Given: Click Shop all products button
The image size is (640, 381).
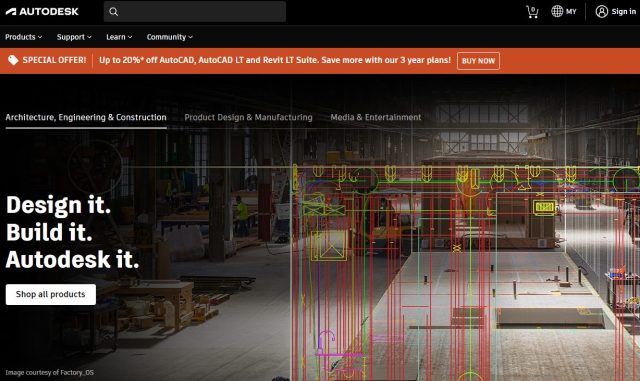Looking at the screenshot, I should point(51,294).
